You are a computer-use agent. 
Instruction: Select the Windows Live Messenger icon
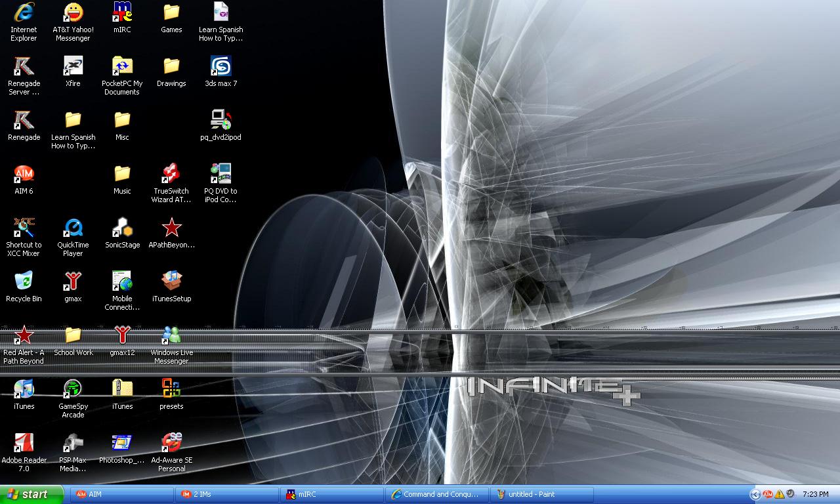(171, 335)
